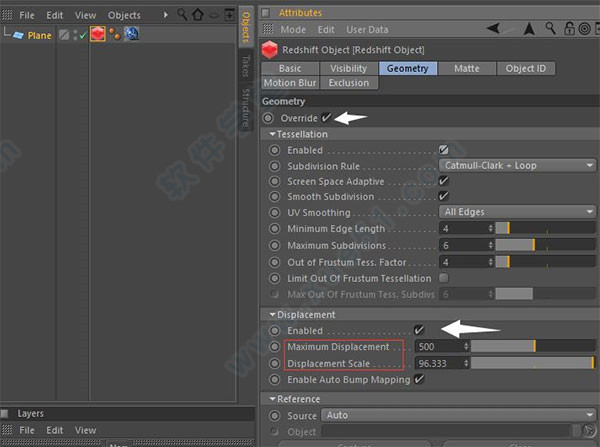
Task: Click the search magnifier in Objects manager
Action: 182,15
